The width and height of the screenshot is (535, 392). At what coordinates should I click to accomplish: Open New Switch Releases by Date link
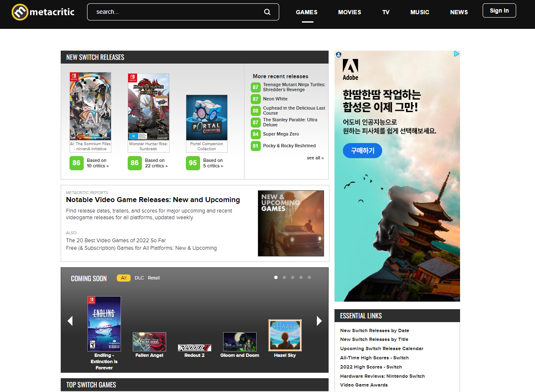coord(375,331)
